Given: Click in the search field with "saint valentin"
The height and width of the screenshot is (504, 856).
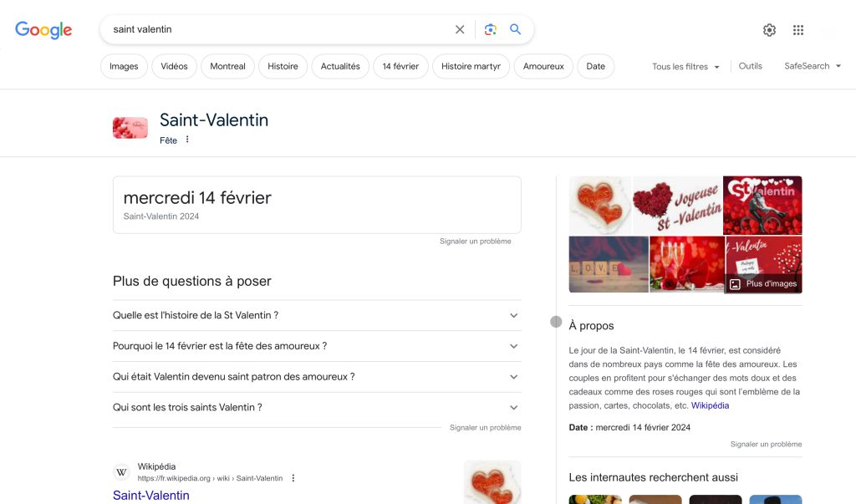Looking at the screenshot, I should point(276,29).
